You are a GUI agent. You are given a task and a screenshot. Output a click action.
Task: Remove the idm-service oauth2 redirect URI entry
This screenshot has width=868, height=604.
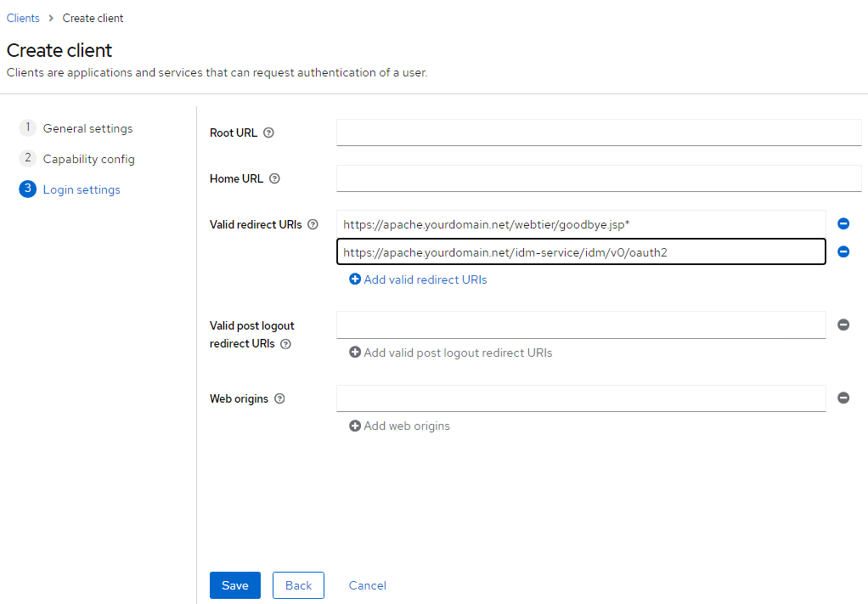843,251
